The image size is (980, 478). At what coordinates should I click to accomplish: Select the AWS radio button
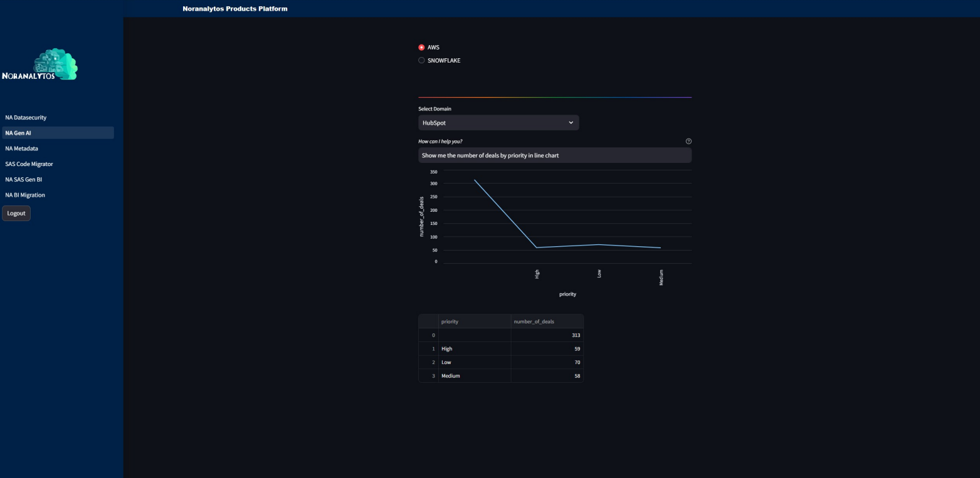click(x=421, y=47)
